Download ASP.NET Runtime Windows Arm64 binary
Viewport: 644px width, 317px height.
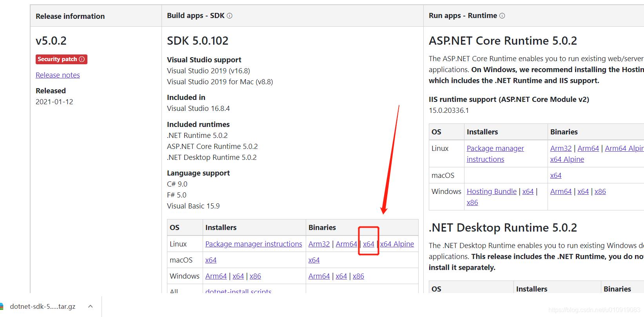click(x=561, y=191)
